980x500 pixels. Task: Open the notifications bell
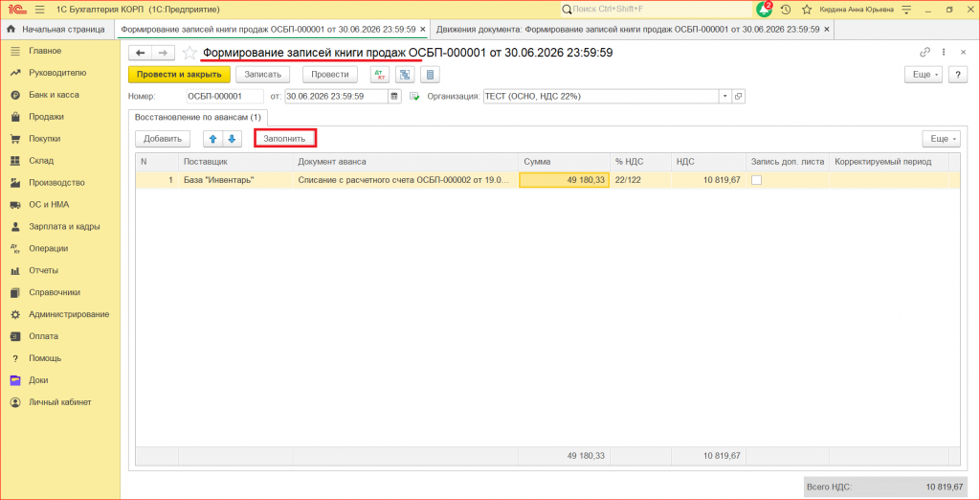point(764,10)
